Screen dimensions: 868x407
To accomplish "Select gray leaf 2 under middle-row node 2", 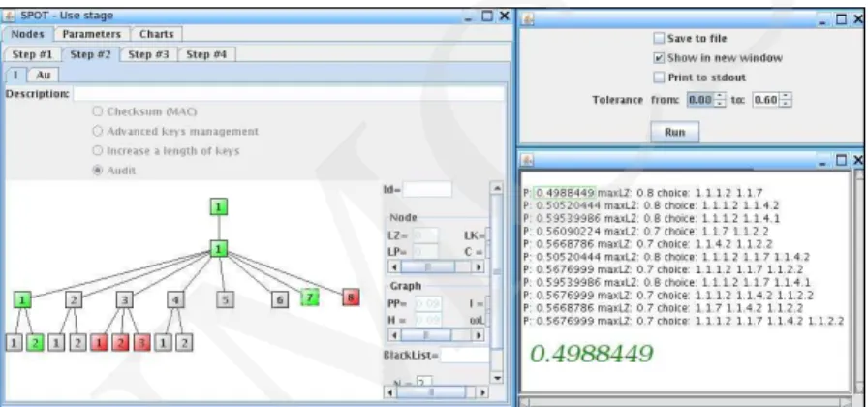I will (77, 343).
